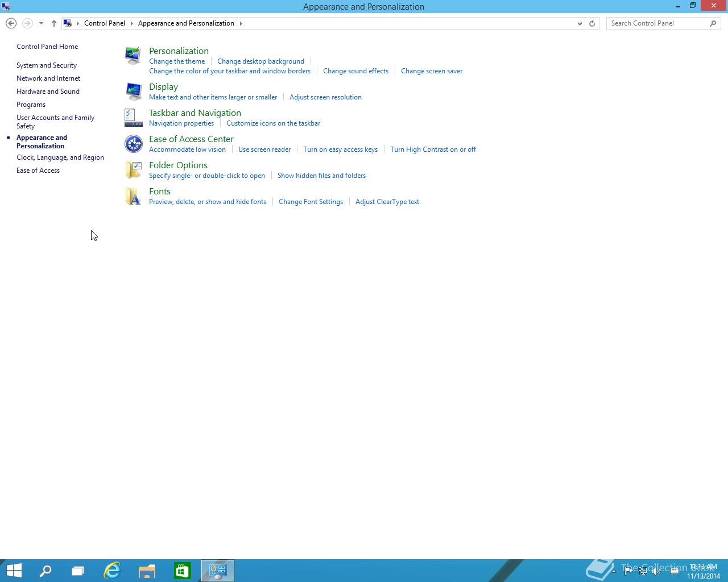Screen dimensions: 728x582
Task: Click Use screen reader
Action: (264, 149)
